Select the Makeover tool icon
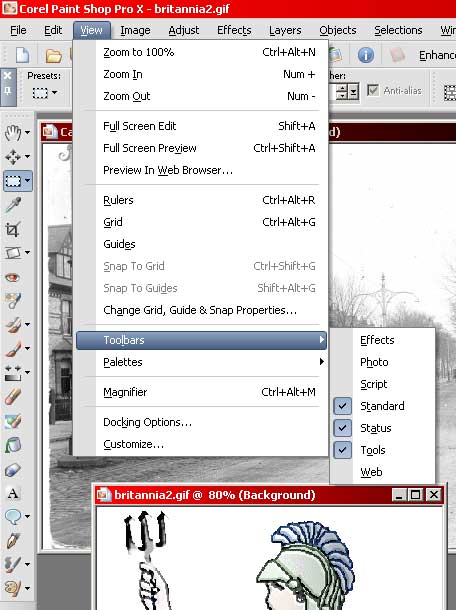 pyautogui.click(x=13, y=300)
